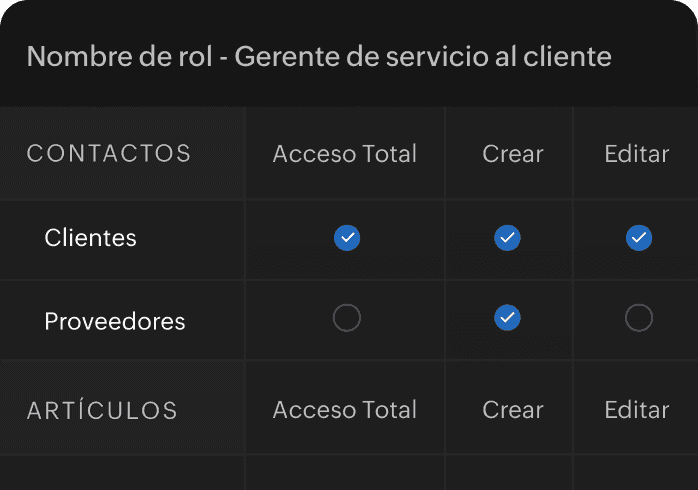Click Editar column header in Contactos section
Image resolution: width=698 pixels, height=490 pixels.
[637, 154]
